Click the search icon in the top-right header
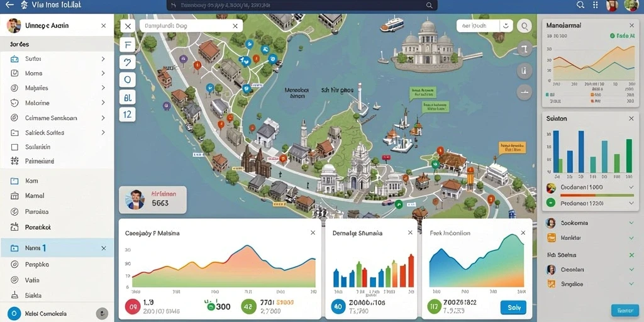 click(x=580, y=5)
